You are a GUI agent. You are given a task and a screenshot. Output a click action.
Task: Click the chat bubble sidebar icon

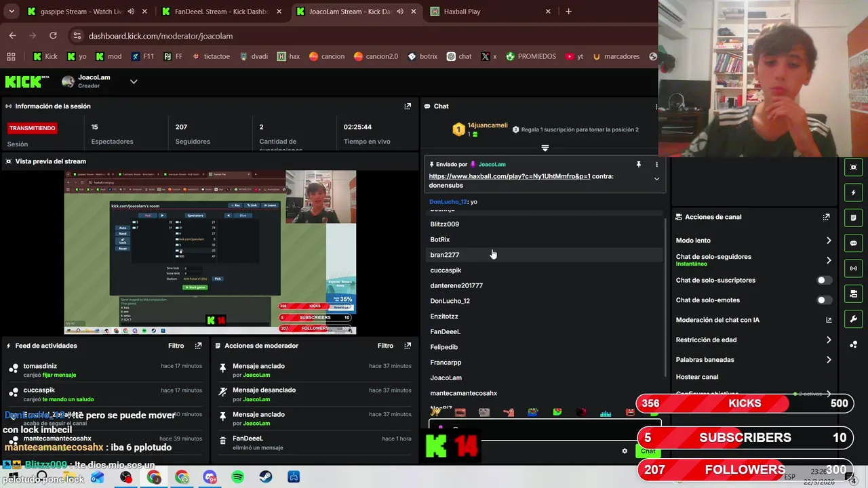point(853,243)
